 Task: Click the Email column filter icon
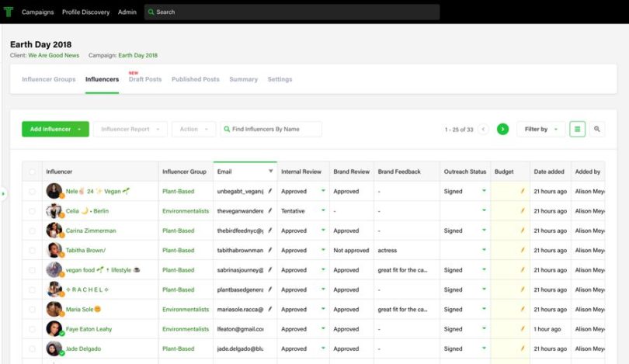[270, 172]
